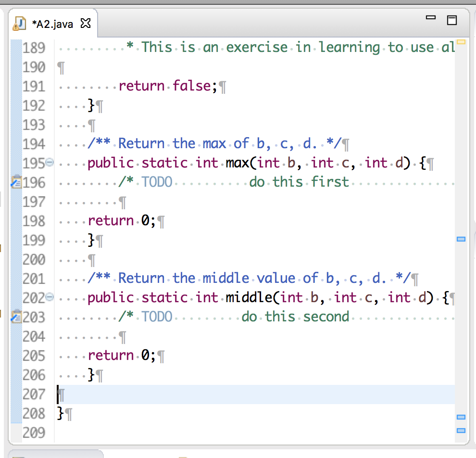Jump to blue overview marker beside line 209
This screenshot has height=458, width=476.
tap(461, 430)
